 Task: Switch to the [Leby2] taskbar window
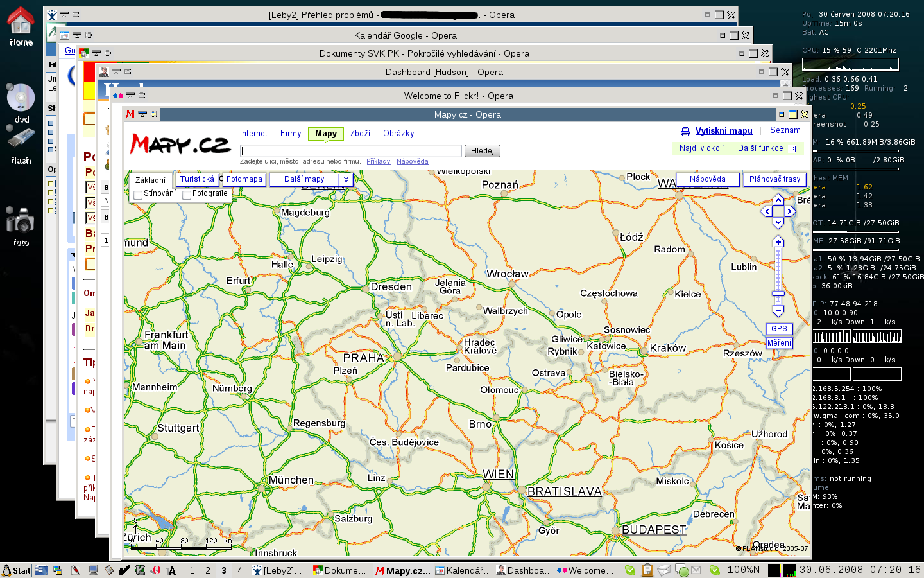click(278, 570)
